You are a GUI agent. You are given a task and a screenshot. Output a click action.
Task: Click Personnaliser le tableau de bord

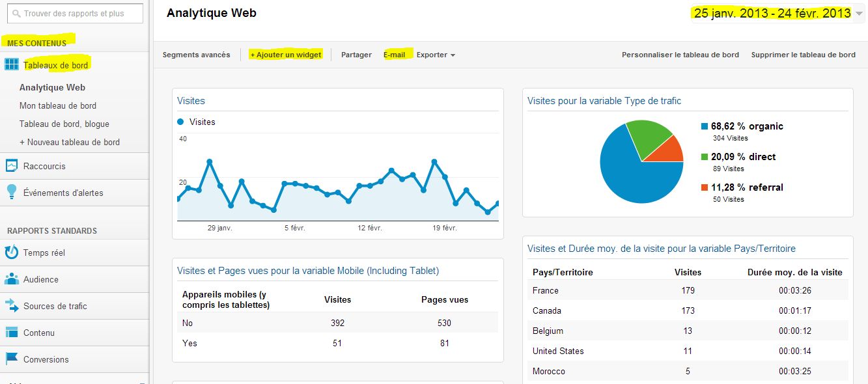(x=680, y=55)
